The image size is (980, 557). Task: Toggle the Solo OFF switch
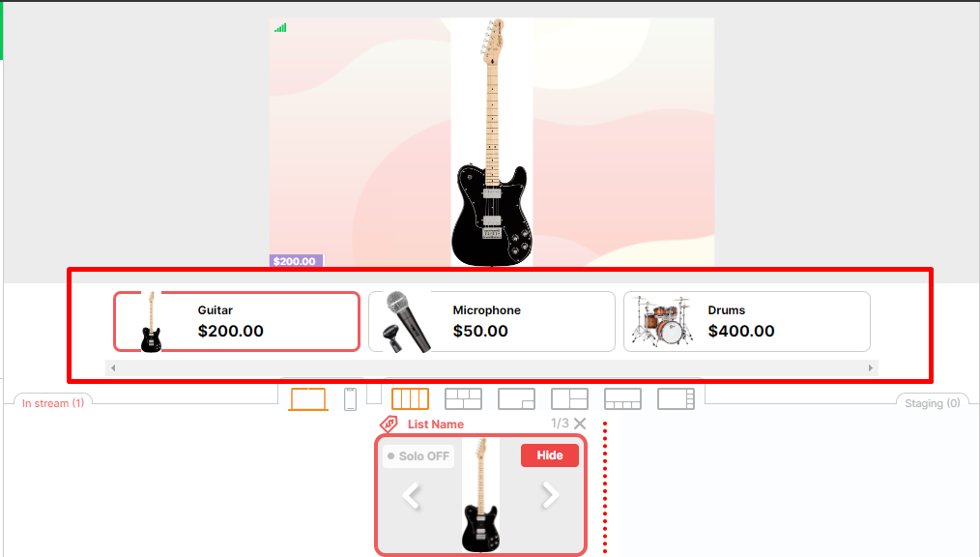pyautogui.click(x=418, y=455)
